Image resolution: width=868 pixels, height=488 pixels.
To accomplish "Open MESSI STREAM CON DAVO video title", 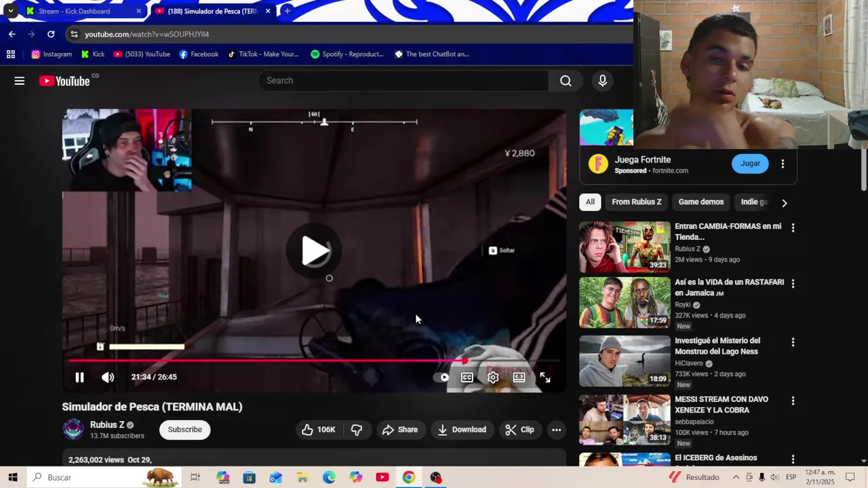I will (x=722, y=405).
